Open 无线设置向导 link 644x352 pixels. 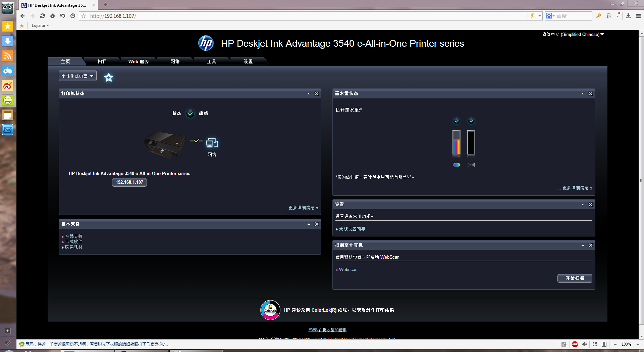click(352, 229)
